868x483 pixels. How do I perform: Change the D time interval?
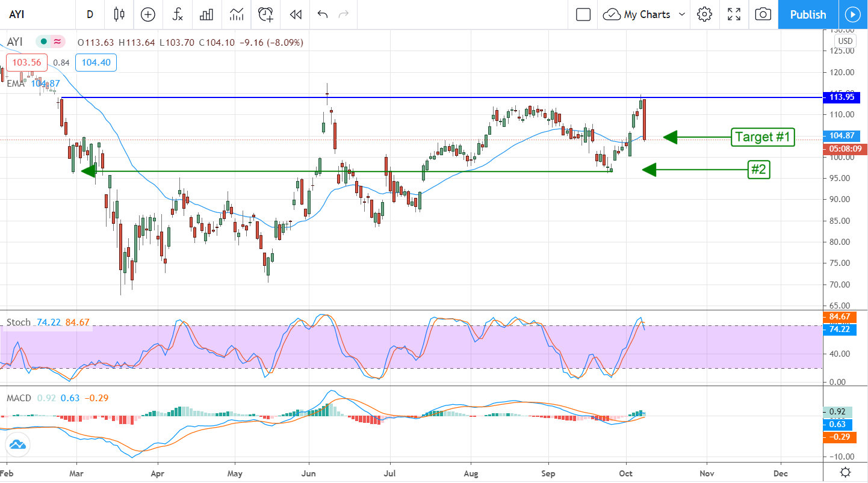(90, 14)
